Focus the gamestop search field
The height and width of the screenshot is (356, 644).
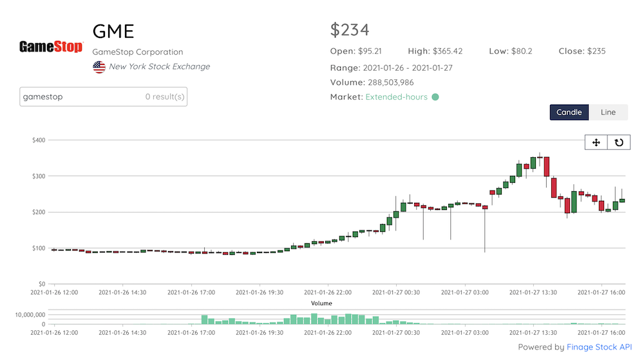click(80, 97)
